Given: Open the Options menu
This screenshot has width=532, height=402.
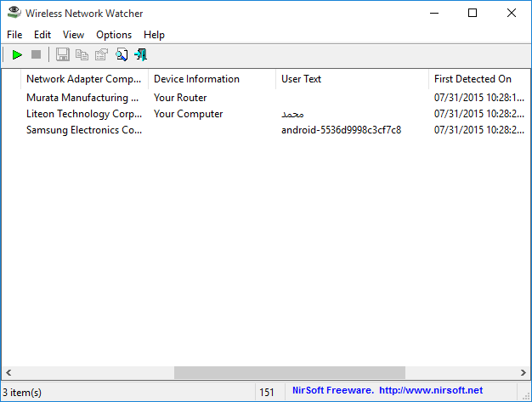Looking at the screenshot, I should point(114,35).
